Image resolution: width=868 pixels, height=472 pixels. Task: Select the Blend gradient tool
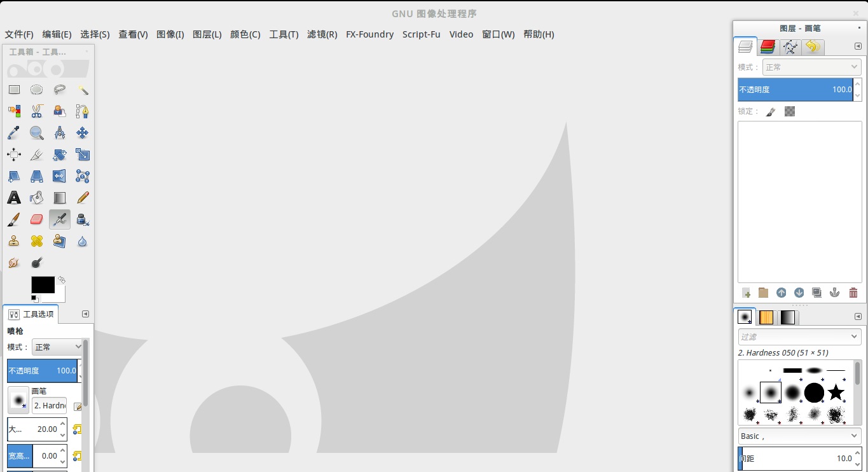pos(60,198)
